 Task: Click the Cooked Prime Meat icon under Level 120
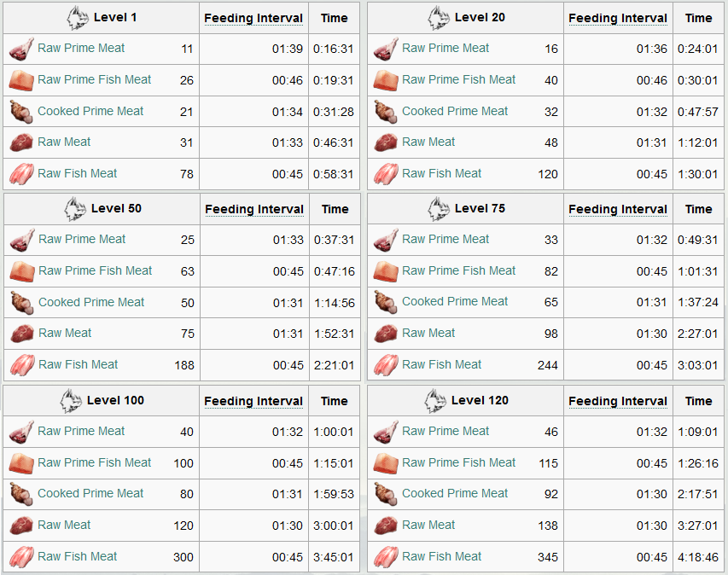[386, 494]
